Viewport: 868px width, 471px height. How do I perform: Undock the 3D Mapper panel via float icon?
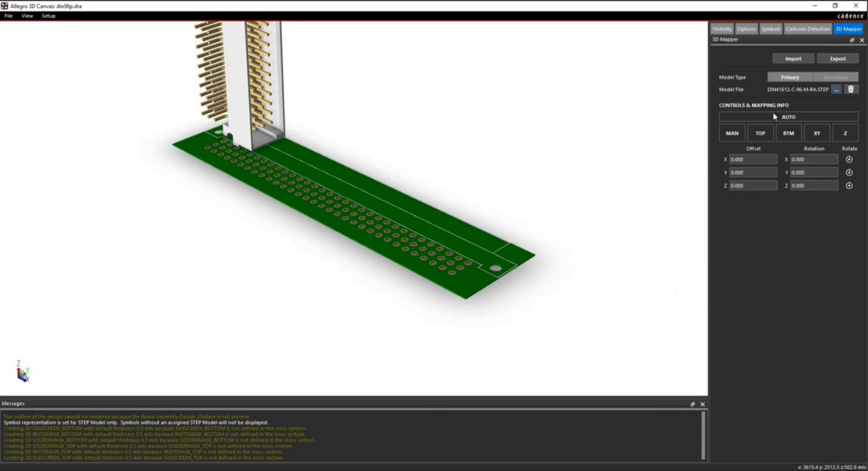point(851,40)
